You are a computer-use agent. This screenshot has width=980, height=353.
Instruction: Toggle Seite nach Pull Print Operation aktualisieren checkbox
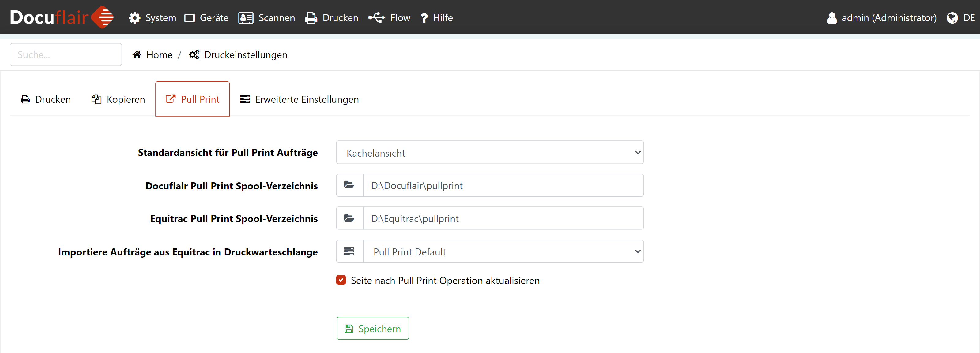coord(341,280)
